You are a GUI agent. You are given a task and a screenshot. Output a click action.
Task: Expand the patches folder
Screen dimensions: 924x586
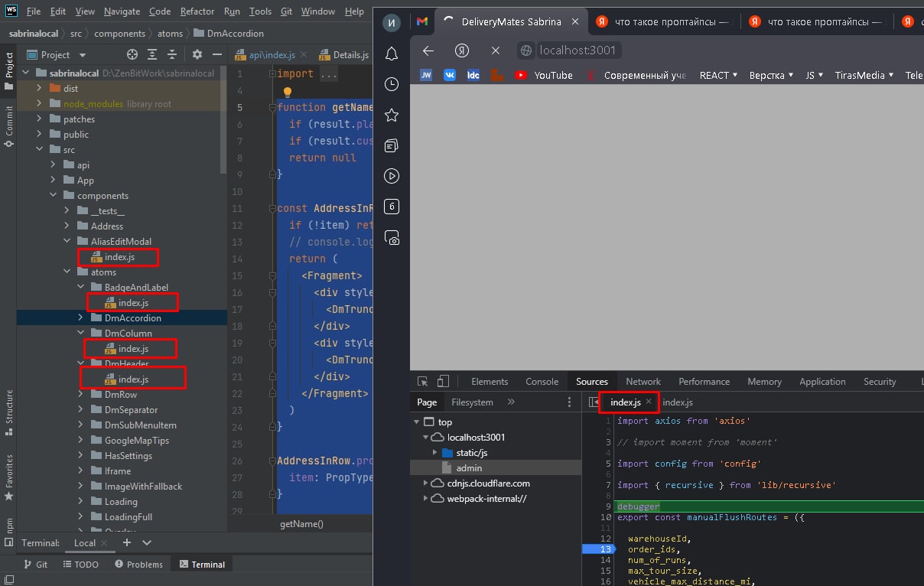click(x=40, y=119)
